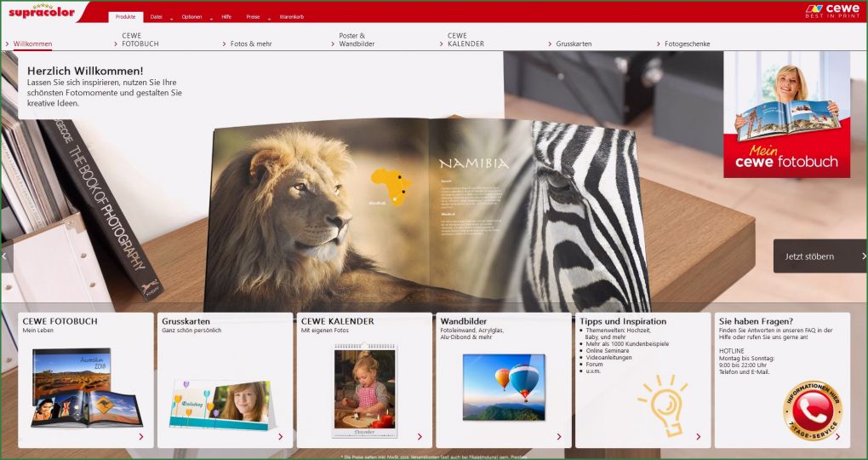
Task: Click the red arrow in CEWE KALENDER card
Action: pyautogui.click(x=420, y=437)
